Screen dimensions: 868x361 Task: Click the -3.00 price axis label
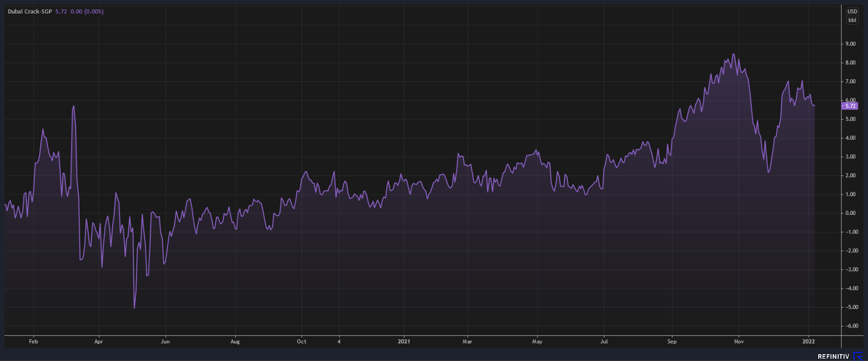coord(851,270)
